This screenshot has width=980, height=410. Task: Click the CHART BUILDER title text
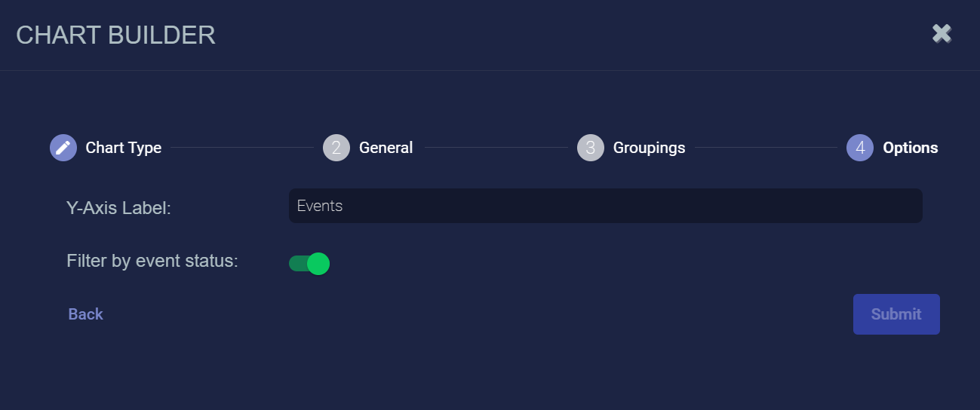[115, 35]
